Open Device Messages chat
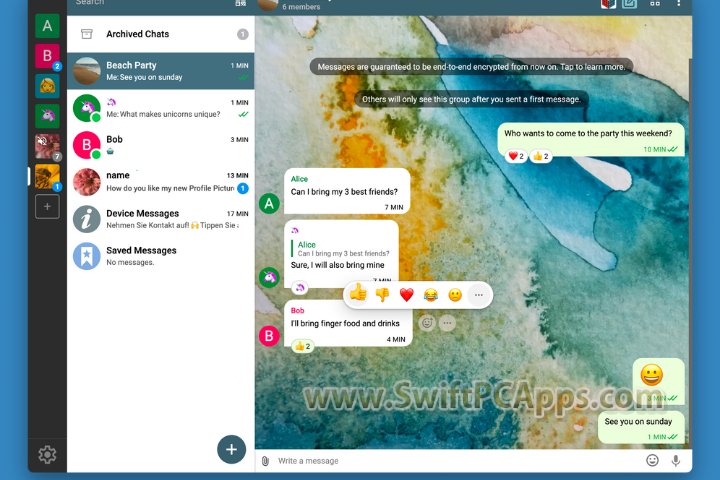The width and height of the screenshot is (720, 480). [x=161, y=219]
